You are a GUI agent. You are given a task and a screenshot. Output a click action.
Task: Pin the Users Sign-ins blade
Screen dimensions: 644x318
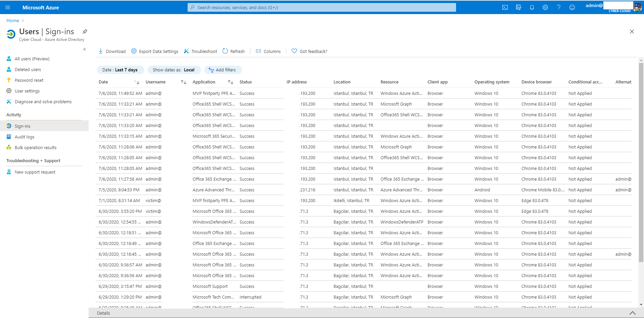[x=85, y=31]
